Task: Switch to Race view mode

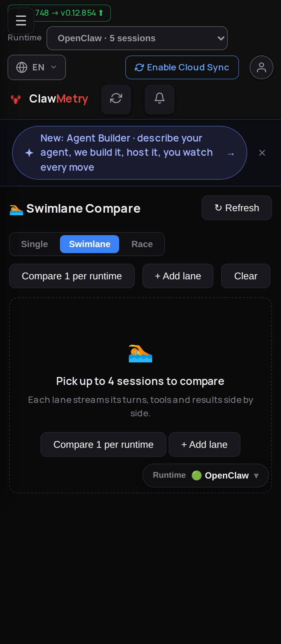Action: (x=142, y=244)
